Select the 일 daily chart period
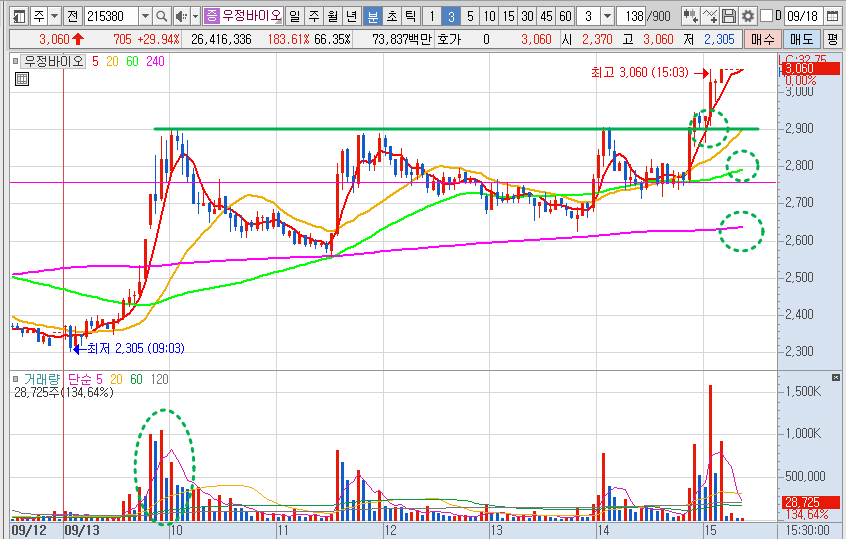 coord(295,17)
